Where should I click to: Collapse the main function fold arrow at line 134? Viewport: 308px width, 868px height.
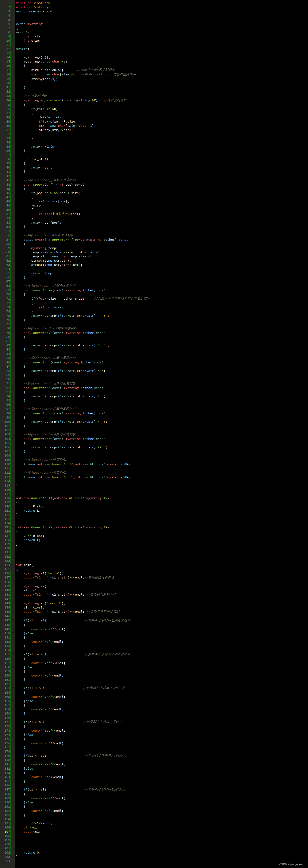tap(13, 565)
